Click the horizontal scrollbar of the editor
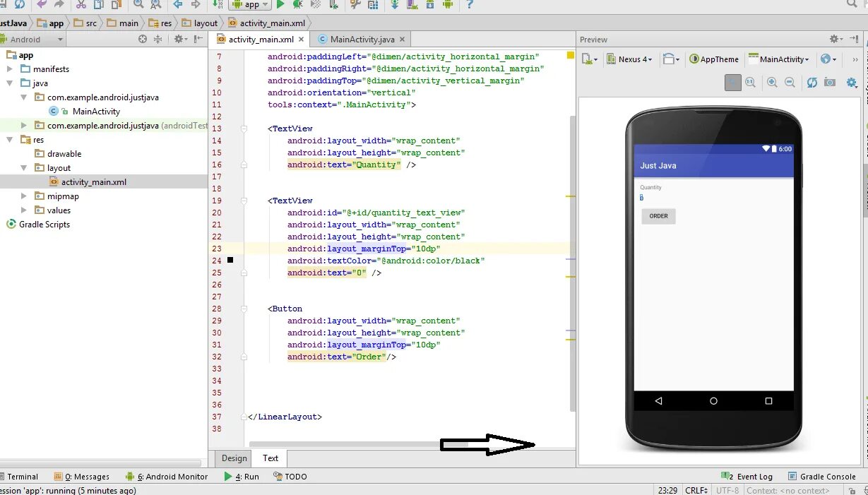The width and height of the screenshot is (868, 495). 359,445
